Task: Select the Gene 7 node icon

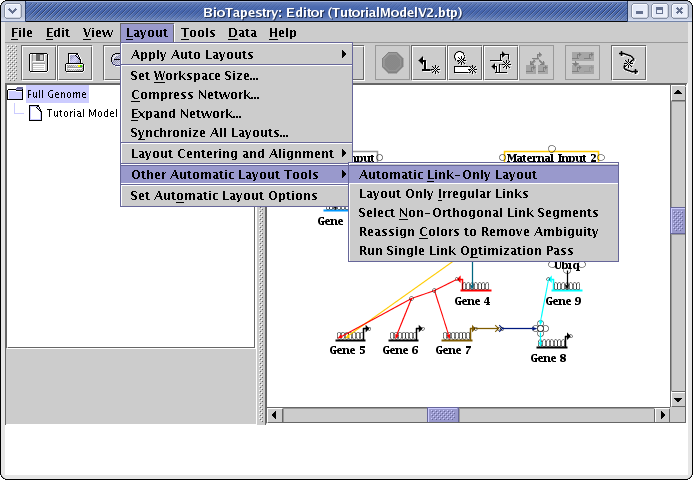Action: (456, 335)
